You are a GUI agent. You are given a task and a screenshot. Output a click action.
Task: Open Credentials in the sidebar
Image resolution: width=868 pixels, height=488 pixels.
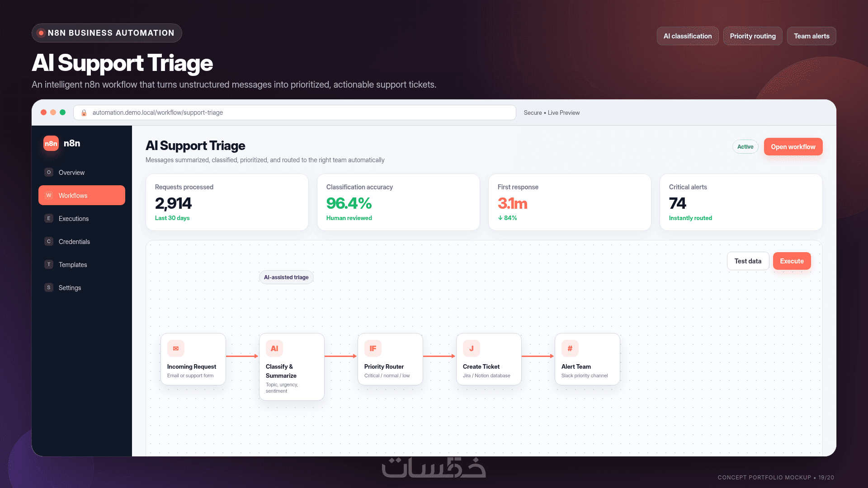point(82,241)
